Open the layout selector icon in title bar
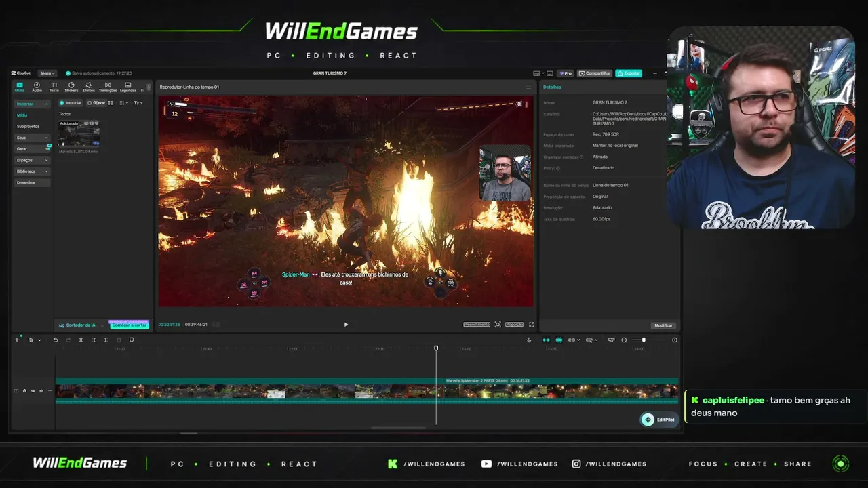The image size is (868, 488). tap(537, 73)
